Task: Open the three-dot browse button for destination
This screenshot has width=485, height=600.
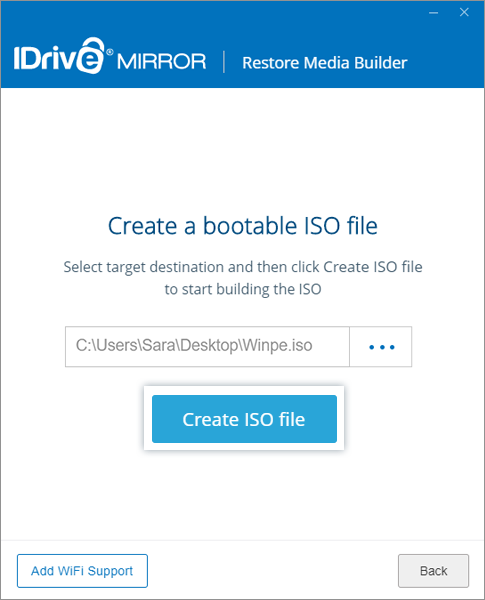Action: 380,347
